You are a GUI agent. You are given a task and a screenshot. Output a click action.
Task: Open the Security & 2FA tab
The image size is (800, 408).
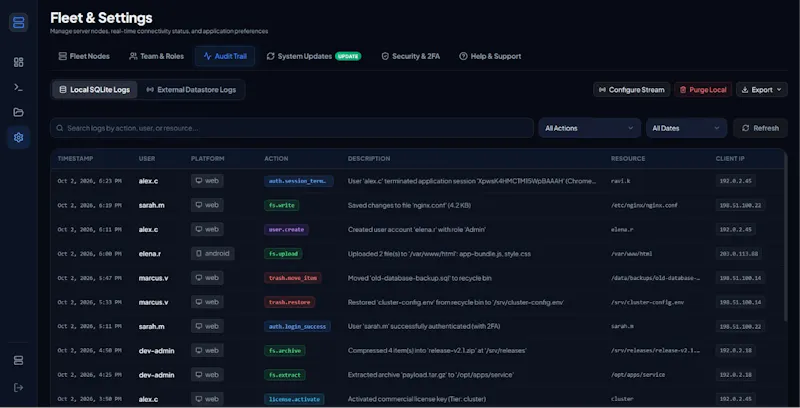click(x=411, y=56)
